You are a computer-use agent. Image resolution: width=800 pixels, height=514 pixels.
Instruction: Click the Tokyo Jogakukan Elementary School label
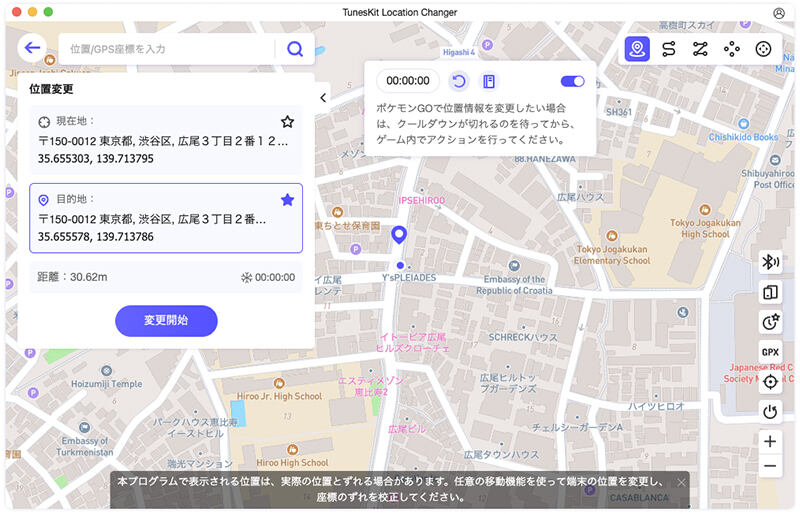(x=612, y=255)
